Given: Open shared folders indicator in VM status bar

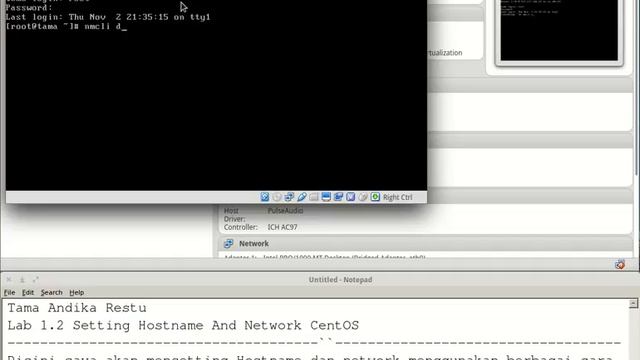Looking at the screenshot, I should click(x=314, y=197).
